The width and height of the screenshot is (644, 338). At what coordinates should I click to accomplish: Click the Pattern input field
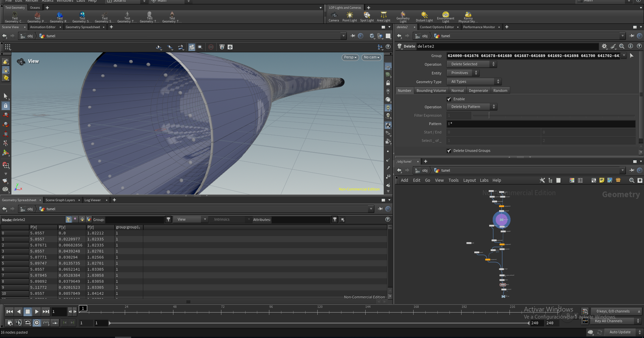point(541,124)
